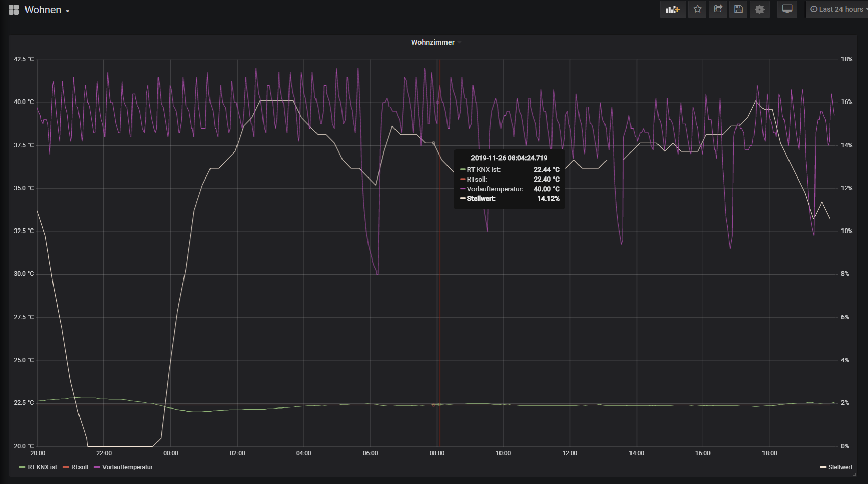Cycle view mode monitor icon
The image size is (868, 484).
[x=787, y=9]
